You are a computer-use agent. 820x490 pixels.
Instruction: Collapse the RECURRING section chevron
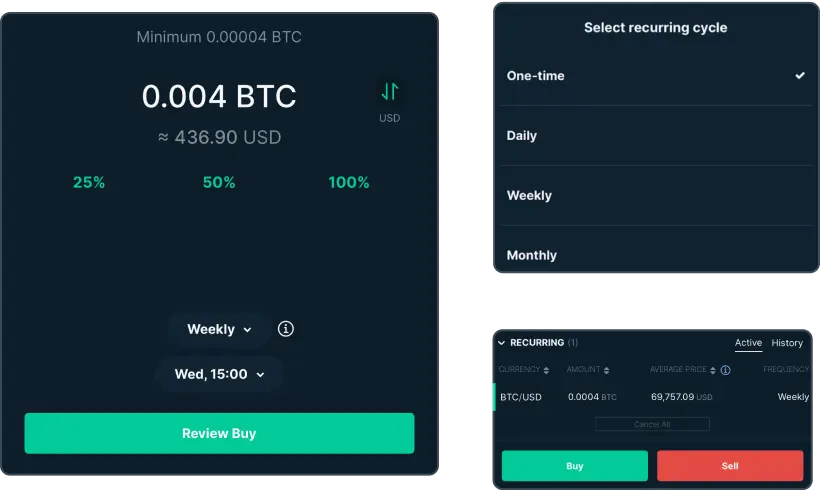click(x=502, y=343)
